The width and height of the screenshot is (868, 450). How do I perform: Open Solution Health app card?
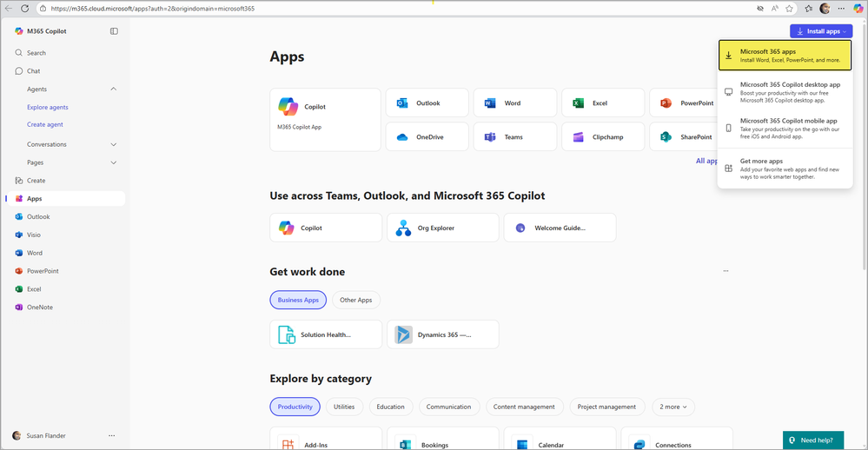click(x=326, y=334)
